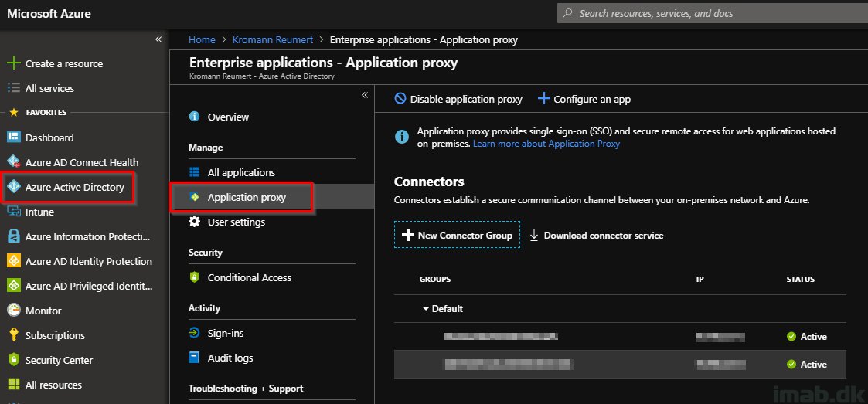This screenshot has height=404, width=868.
Task: Open the All services list icon
Action: (x=13, y=88)
